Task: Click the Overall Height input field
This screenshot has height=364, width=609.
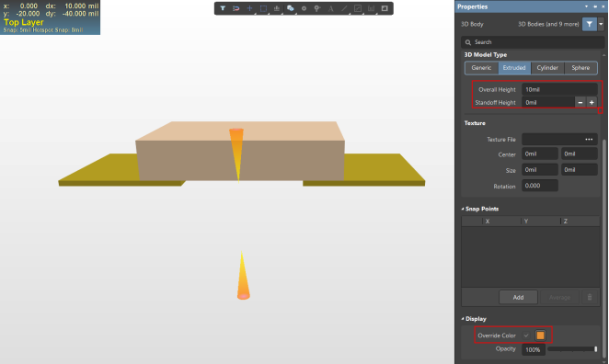Action: pyautogui.click(x=559, y=89)
